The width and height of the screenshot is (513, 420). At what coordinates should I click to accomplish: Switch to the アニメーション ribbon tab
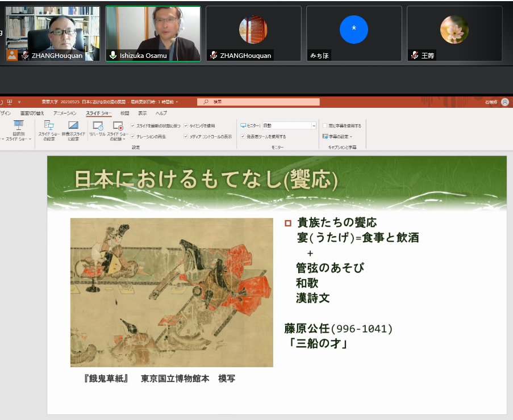click(64, 114)
